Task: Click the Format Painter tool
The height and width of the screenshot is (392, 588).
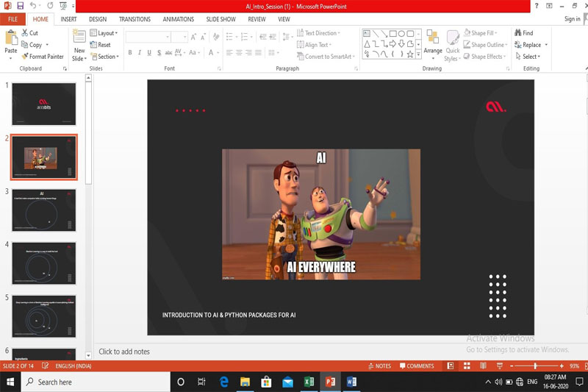Action: coord(43,57)
